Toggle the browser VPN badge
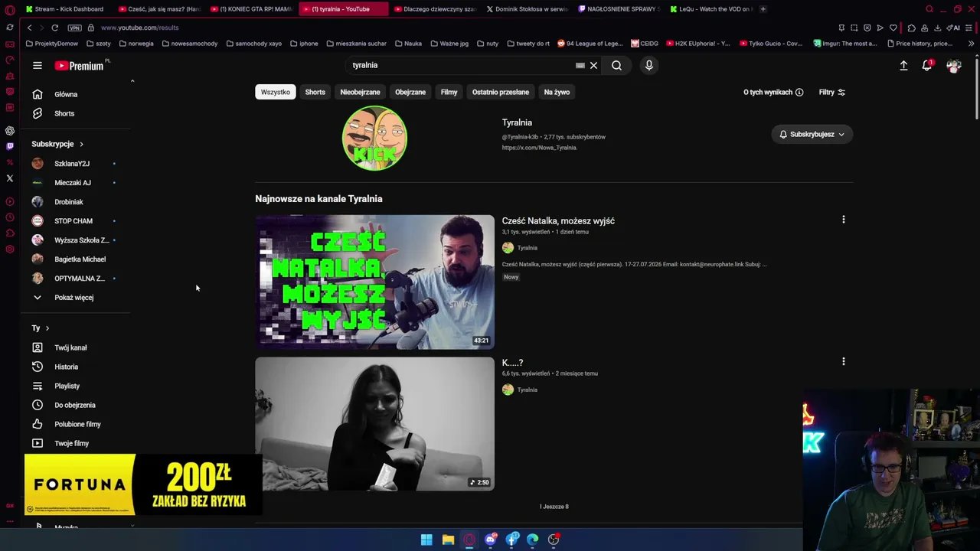This screenshot has width=980, height=551. (x=74, y=28)
